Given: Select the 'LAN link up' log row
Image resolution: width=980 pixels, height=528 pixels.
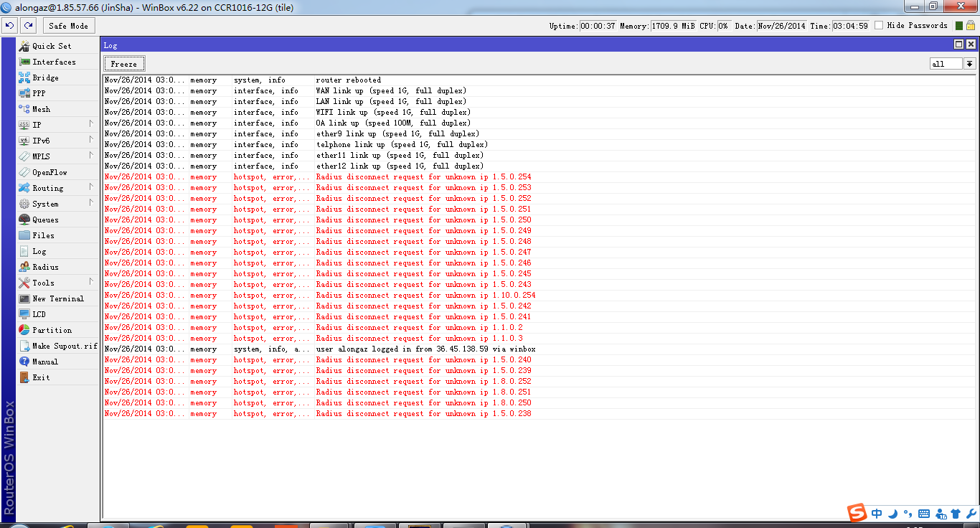Looking at the screenshot, I should 539,102.
